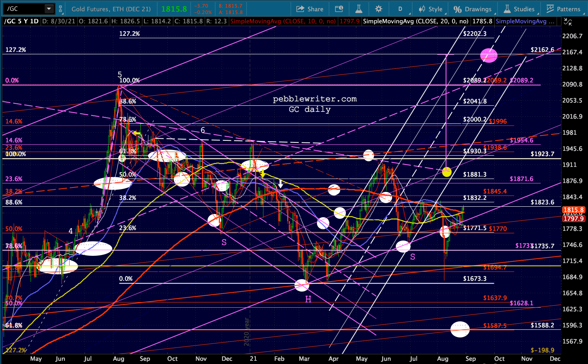Click the D: 8/30/21 date readout
The image size is (588, 364).
tap(58, 21)
